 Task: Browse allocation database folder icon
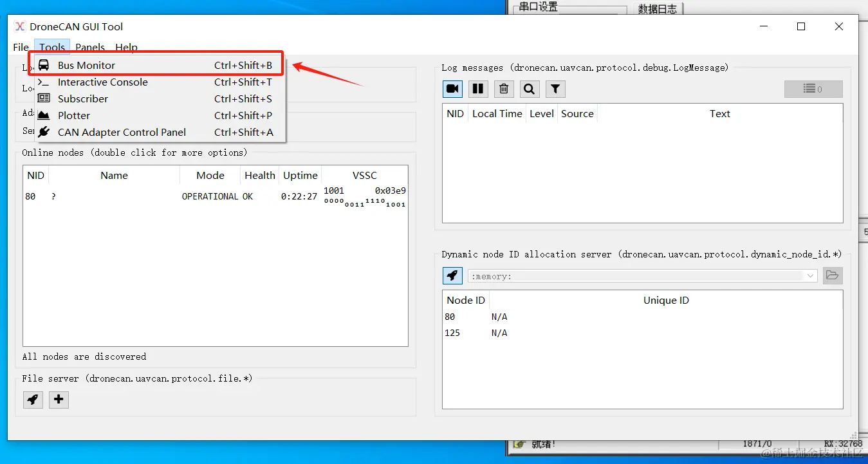click(833, 275)
